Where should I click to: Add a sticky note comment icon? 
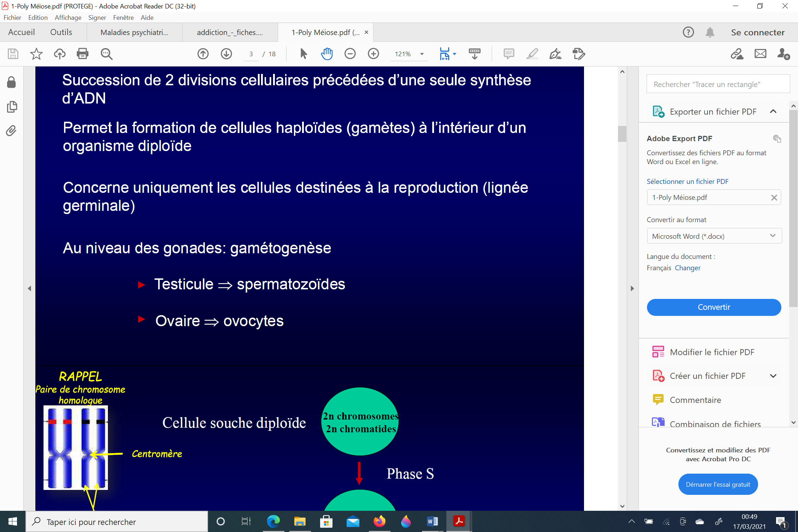tap(509, 54)
